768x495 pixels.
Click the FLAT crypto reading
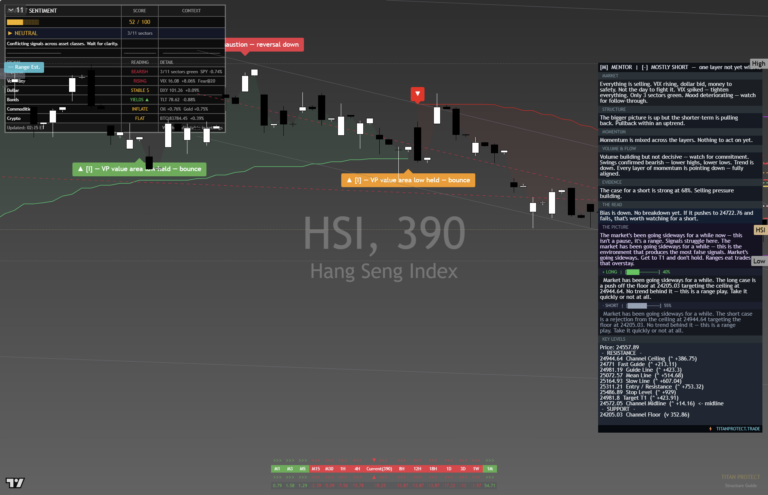coord(140,118)
